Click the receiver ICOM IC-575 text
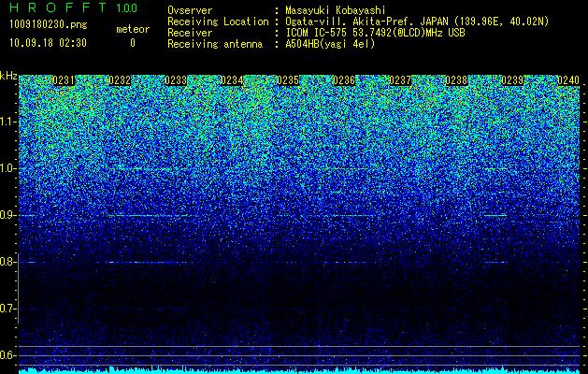 coord(318,33)
